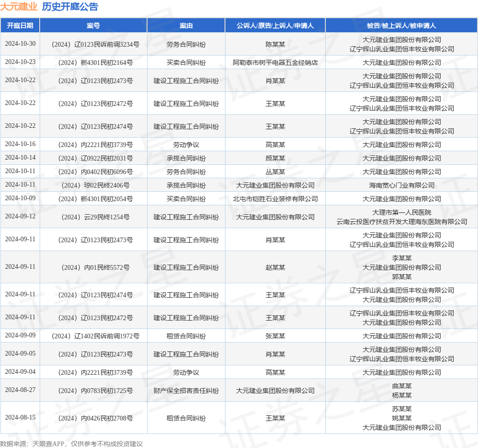Click the date 2024-08-27

click(20, 390)
